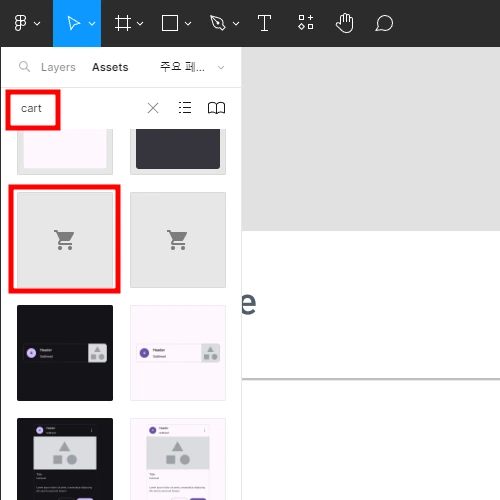Select the right shopping cart component
The height and width of the screenshot is (500, 500).
point(178,240)
